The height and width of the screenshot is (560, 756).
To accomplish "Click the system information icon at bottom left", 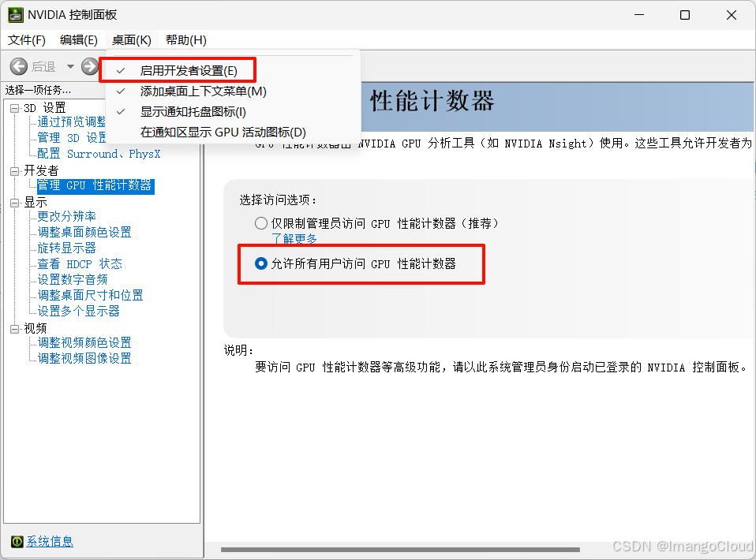I will coord(17,542).
